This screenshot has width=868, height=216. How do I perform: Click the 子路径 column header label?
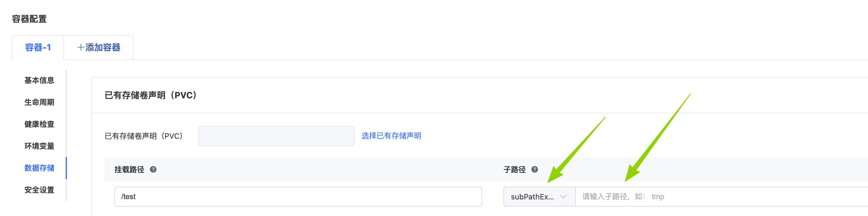coord(514,169)
